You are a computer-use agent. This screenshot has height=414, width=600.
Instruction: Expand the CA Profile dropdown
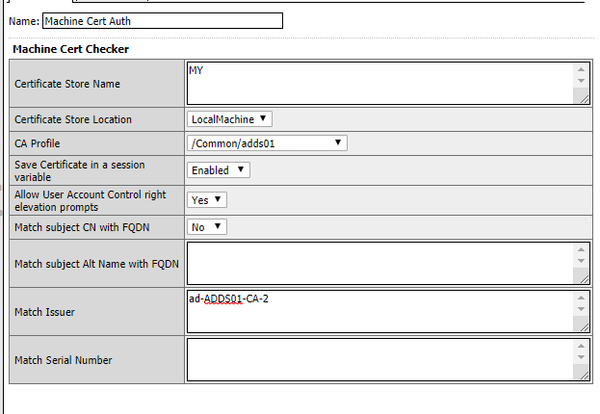pyautogui.click(x=267, y=143)
